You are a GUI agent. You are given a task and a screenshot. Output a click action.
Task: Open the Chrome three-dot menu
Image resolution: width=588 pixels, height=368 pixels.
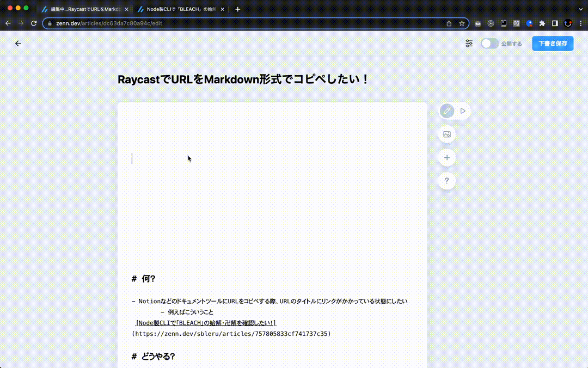click(x=580, y=23)
